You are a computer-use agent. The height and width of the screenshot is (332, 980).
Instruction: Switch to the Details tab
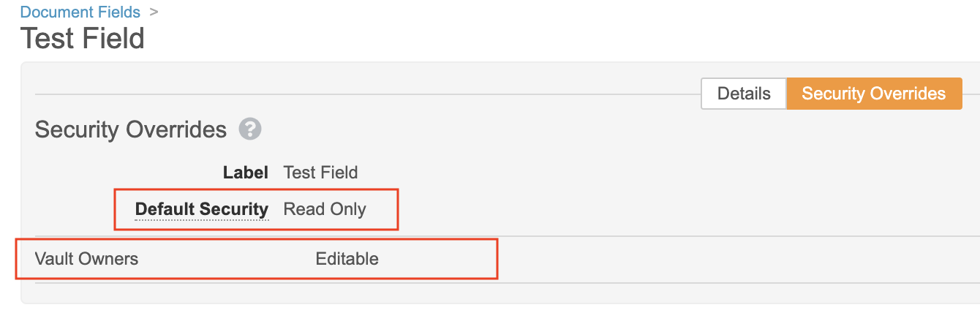[743, 94]
